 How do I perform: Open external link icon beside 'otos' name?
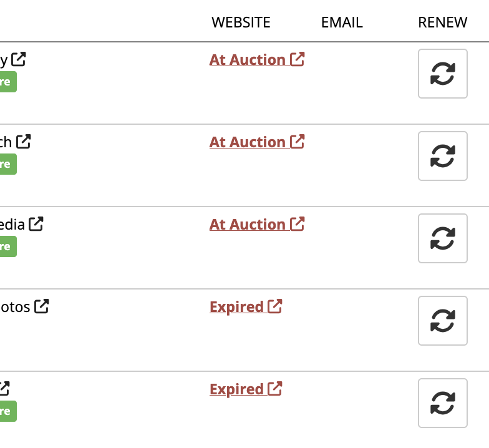[x=41, y=306]
